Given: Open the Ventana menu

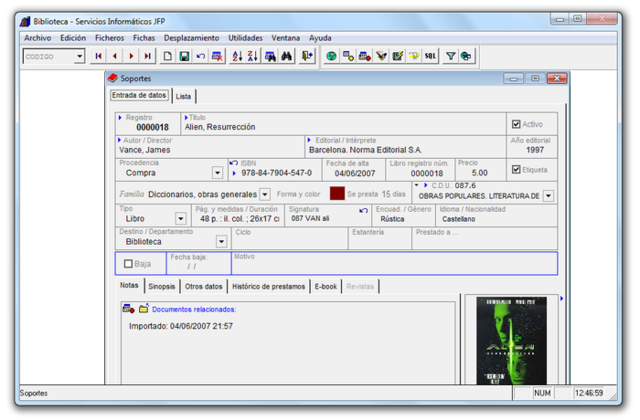Looking at the screenshot, I should tap(285, 38).
